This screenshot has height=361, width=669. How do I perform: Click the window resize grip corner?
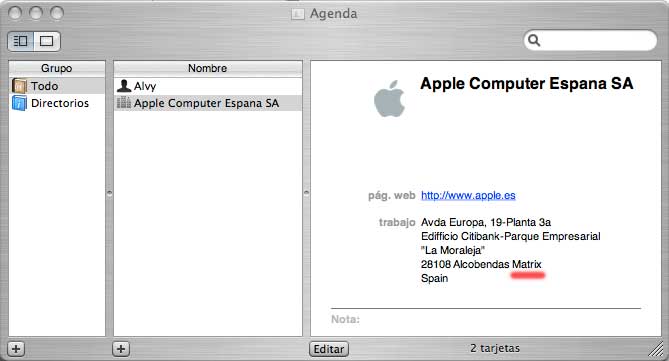click(x=657, y=349)
